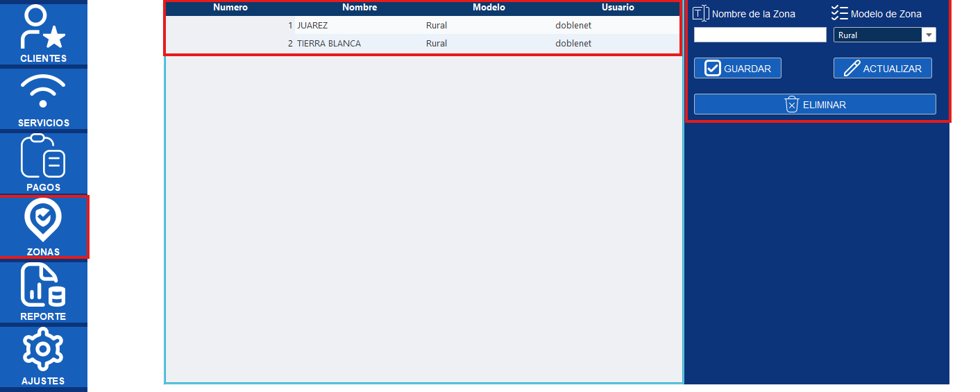Click the ELIMINAR button label
Image resolution: width=980 pixels, height=392 pixels.
pos(824,105)
